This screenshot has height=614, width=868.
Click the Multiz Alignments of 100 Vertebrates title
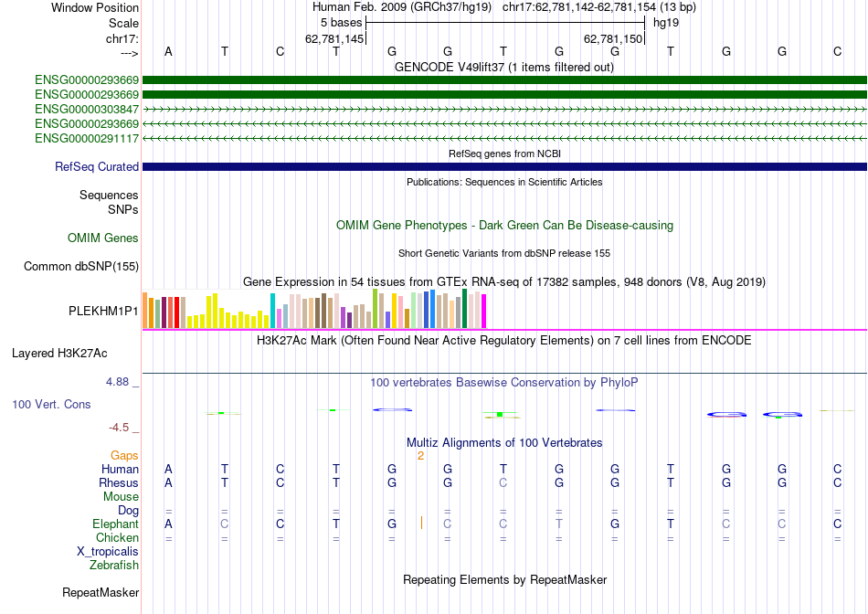(504, 442)
